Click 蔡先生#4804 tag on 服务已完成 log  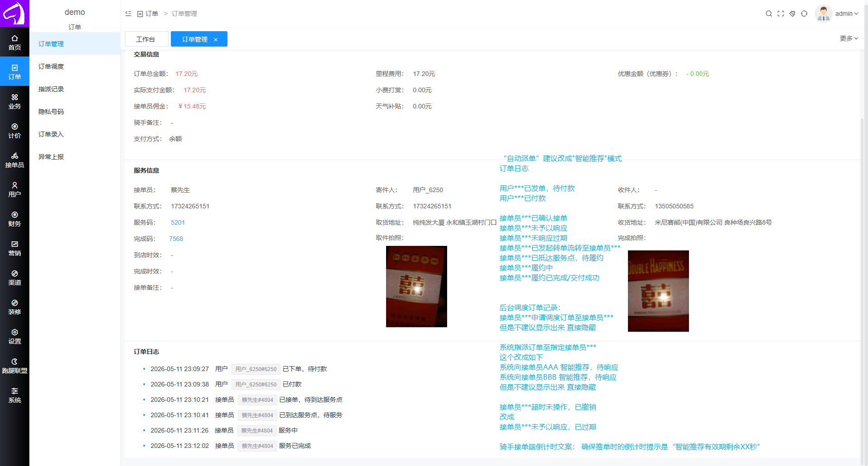click(x=257, y=446)
